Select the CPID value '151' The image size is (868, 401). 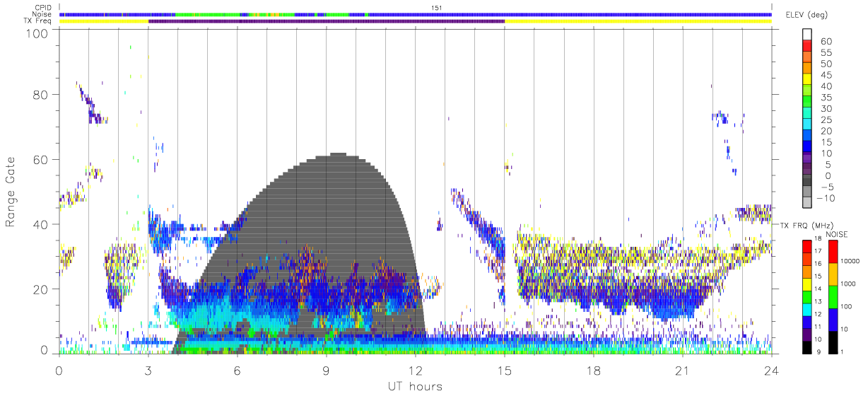(x=436, y=8)
